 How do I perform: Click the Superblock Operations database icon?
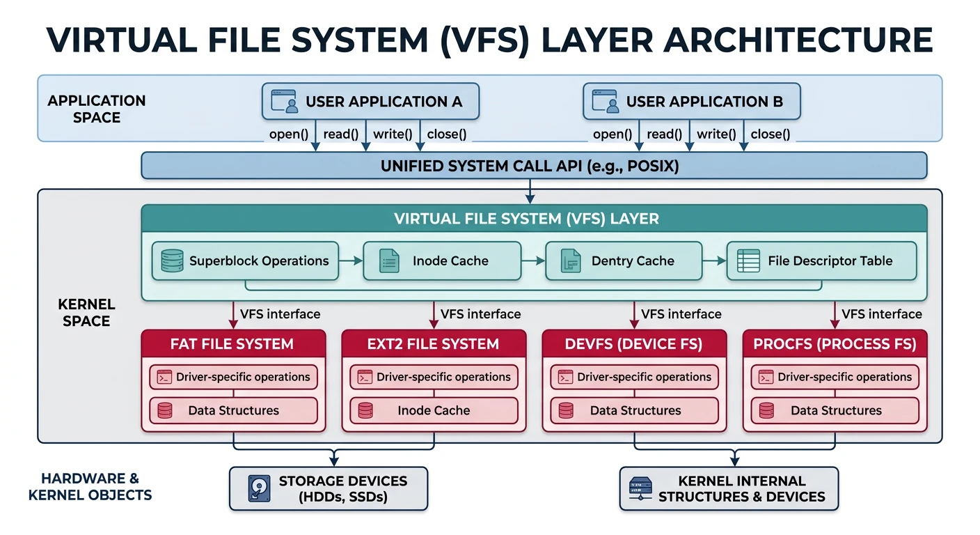171,261
